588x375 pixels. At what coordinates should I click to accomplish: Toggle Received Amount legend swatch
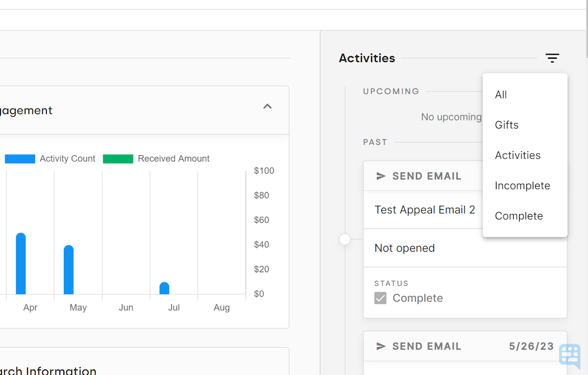(x=118, y=159)
